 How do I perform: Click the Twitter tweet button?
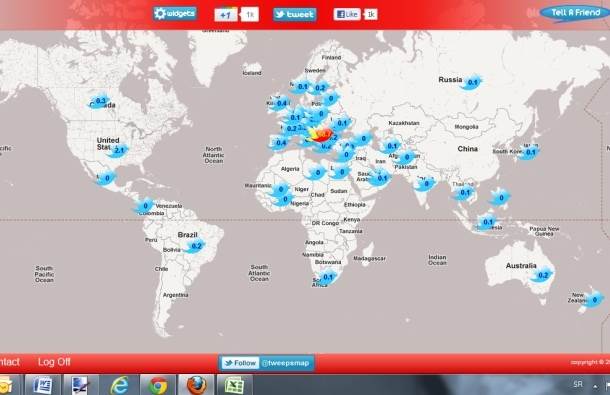click(x=294, y=14)
